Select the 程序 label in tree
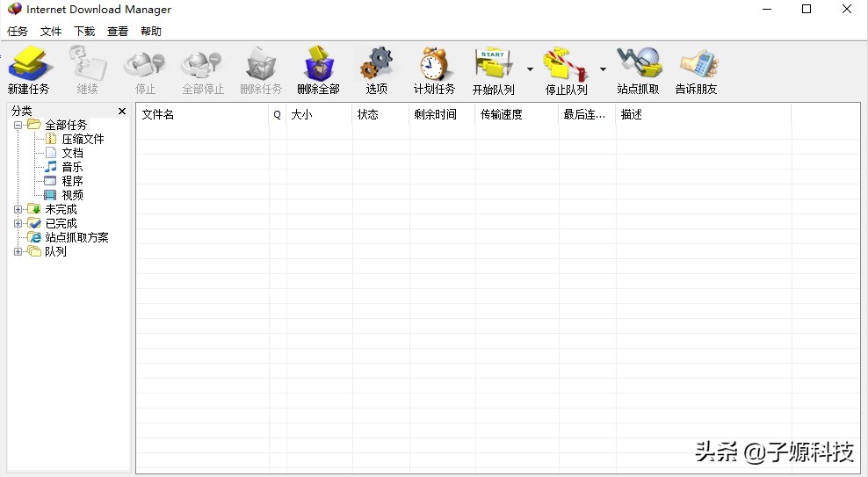Image resolution: width=868 pixels, height=477 pixels. coord(73,181)
